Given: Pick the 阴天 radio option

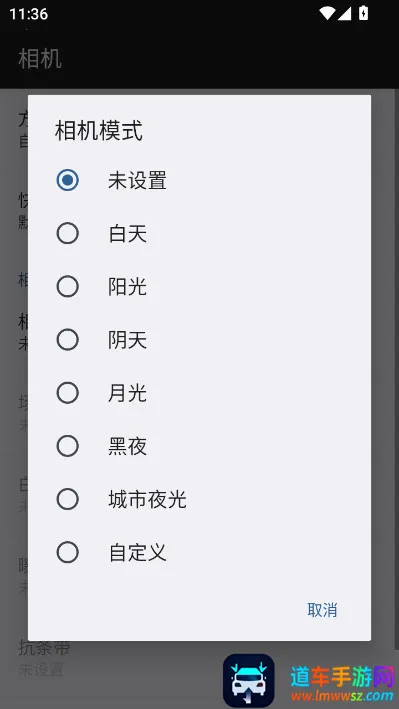Looking at the screenshot, I should [67, 340].
